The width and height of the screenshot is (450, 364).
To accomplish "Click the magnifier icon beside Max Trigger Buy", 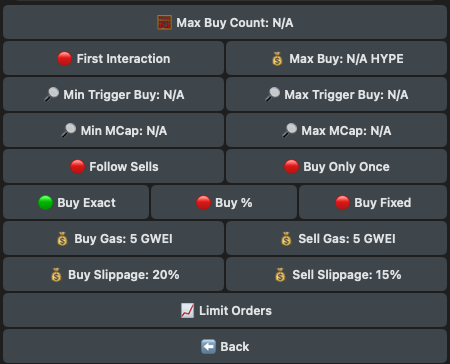I will point(273,94).
